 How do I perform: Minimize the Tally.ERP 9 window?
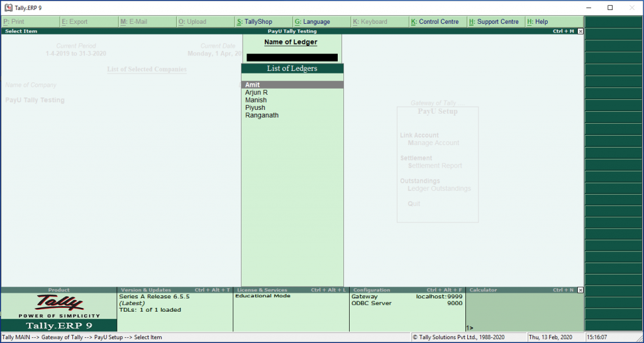click(x=589, y=8)
